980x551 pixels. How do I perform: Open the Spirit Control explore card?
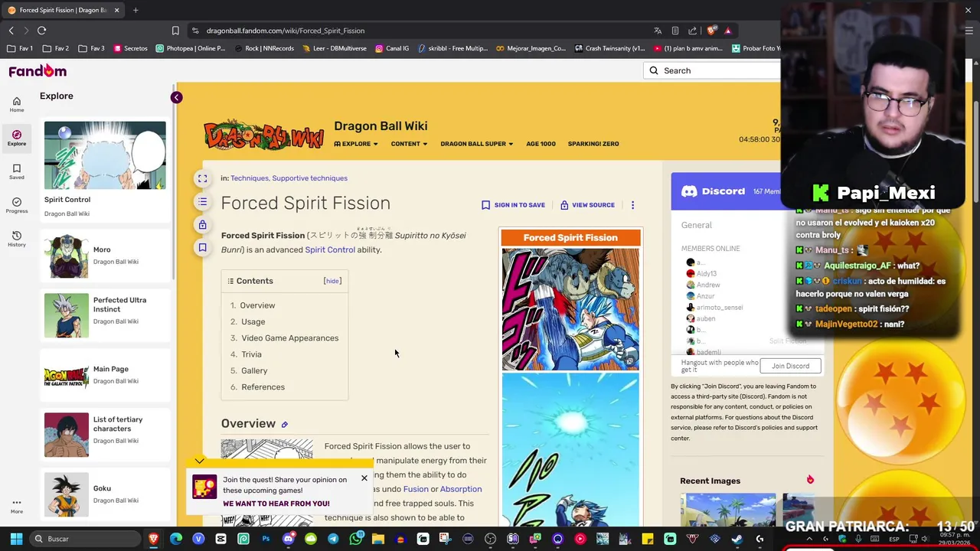(105, 169)
